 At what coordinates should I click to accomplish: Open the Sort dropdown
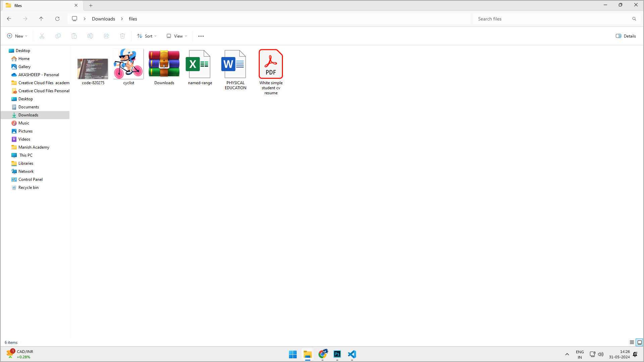(147, 36)
